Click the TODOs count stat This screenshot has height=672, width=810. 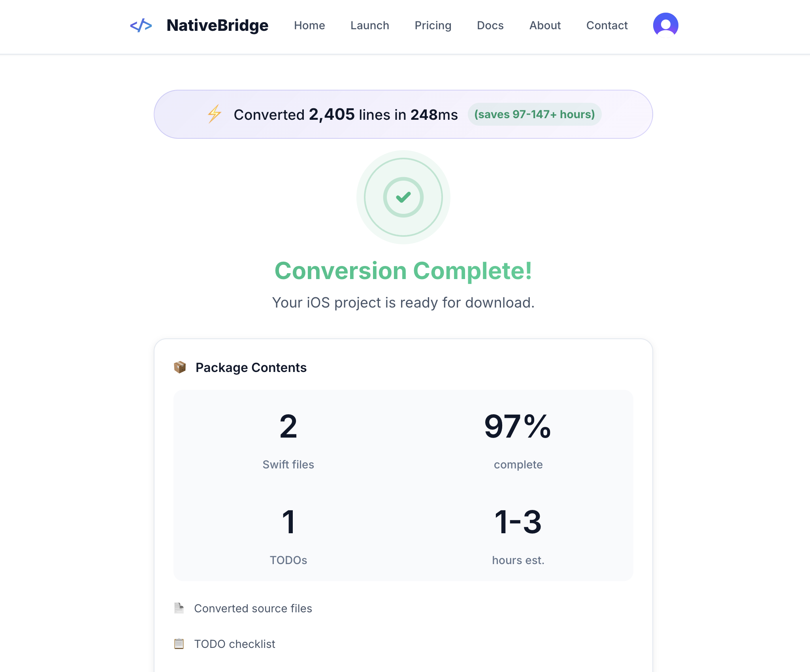click(288, 523)
